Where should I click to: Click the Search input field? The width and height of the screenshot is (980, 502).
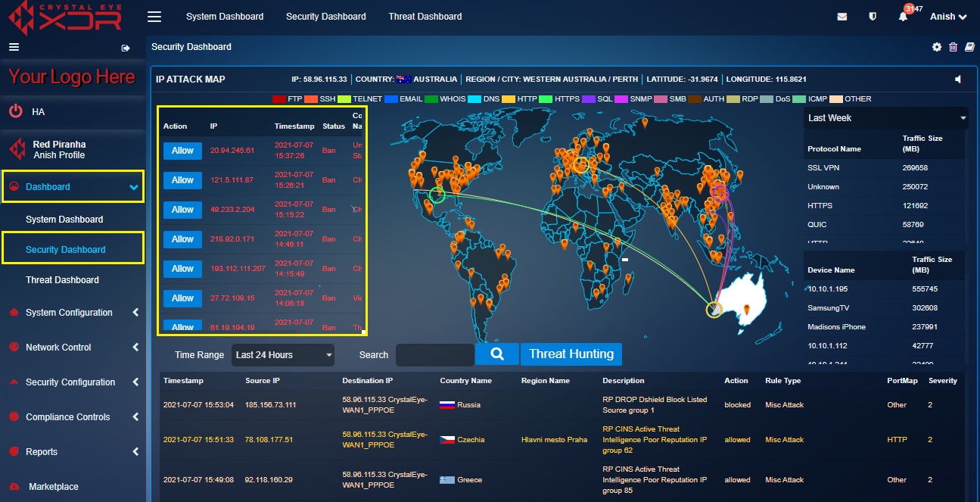pos(435,354)
